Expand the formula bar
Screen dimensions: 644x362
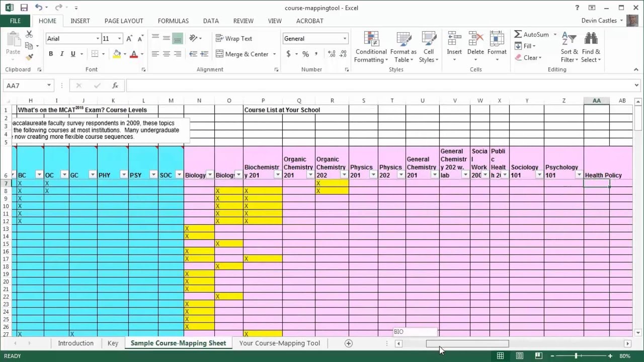[637, 85]
